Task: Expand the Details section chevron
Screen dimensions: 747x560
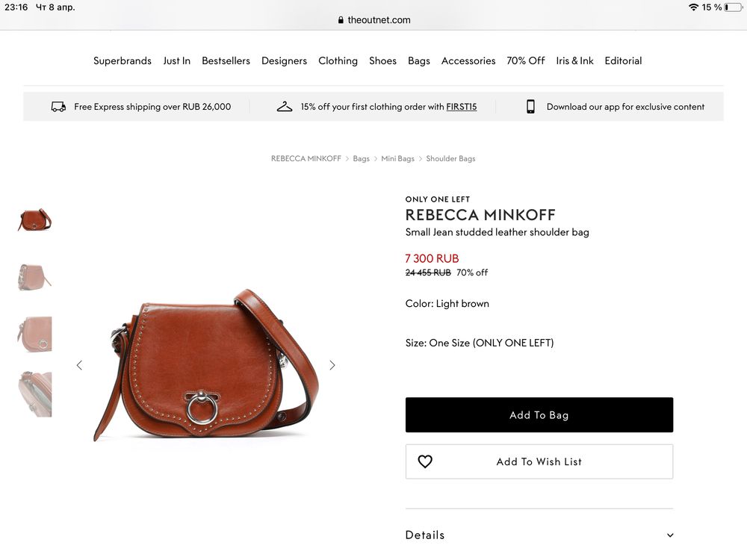Action: (670, 535)
